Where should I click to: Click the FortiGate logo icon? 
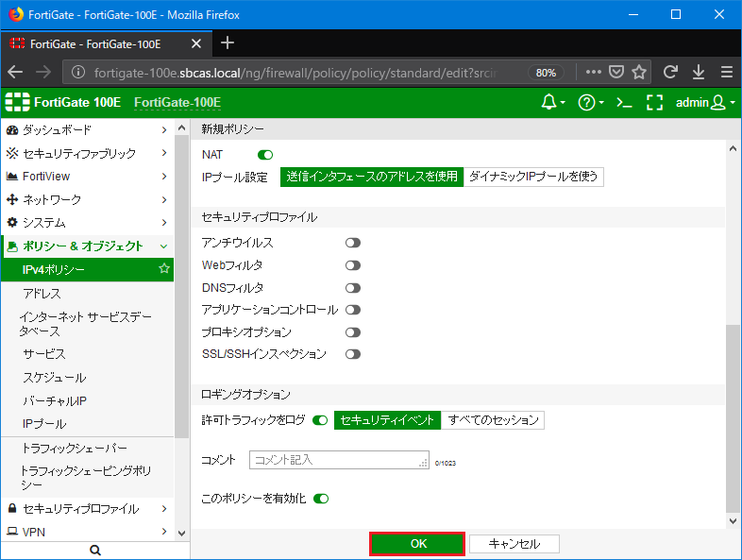17,102
